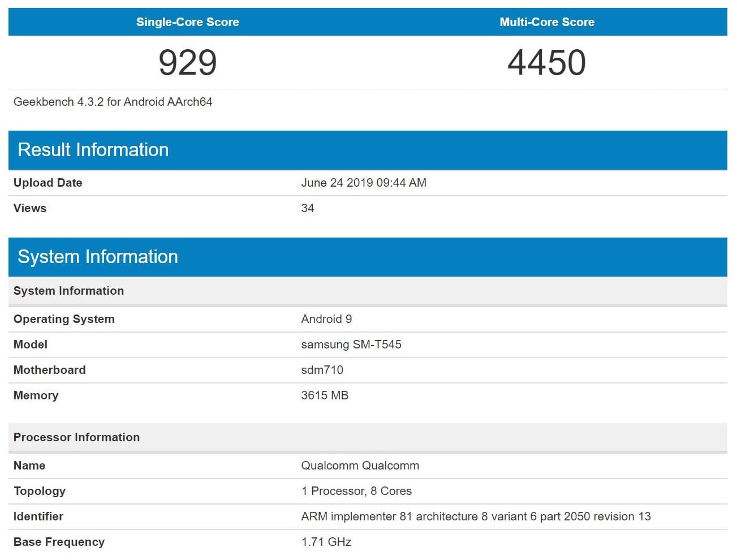Click the Identifier label
Viewport: 737px width, 560px height.
coord(38,516)
